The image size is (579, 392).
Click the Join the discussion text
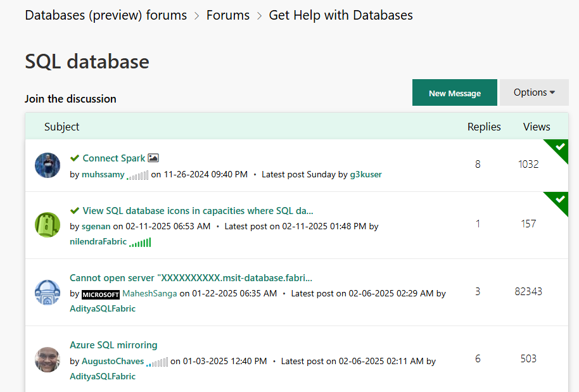70,99
